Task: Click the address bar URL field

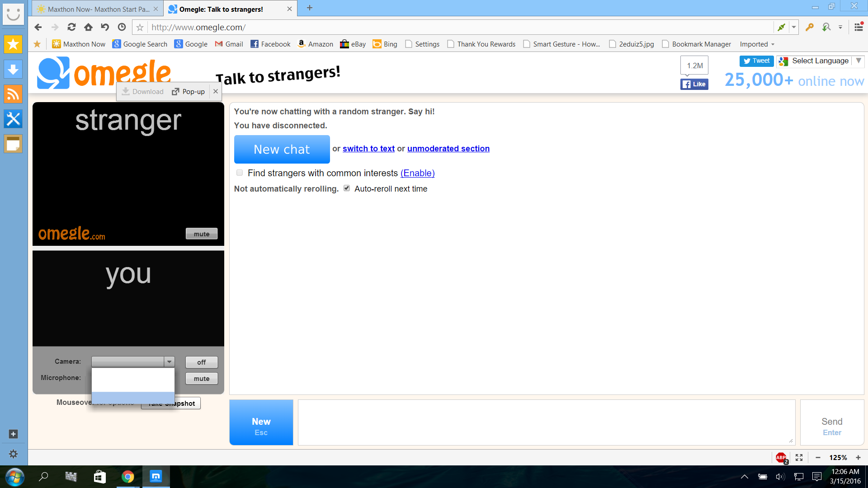Action: pos(460,28)
